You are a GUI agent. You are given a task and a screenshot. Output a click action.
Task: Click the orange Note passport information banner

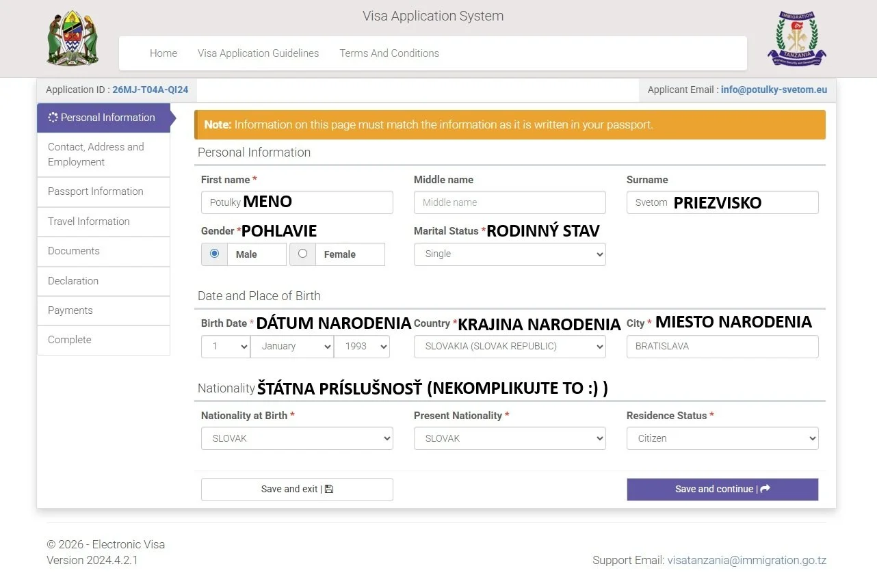point(510,125)
